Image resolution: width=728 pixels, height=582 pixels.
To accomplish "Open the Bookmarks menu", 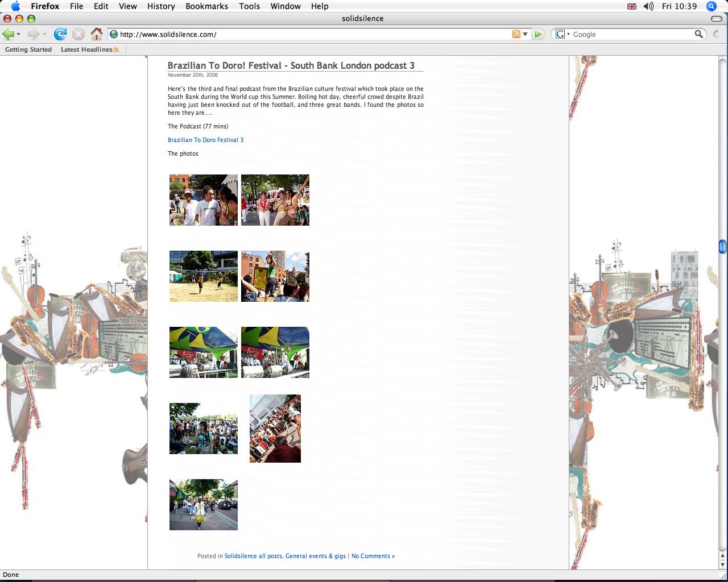I will (x=206, y=6).
